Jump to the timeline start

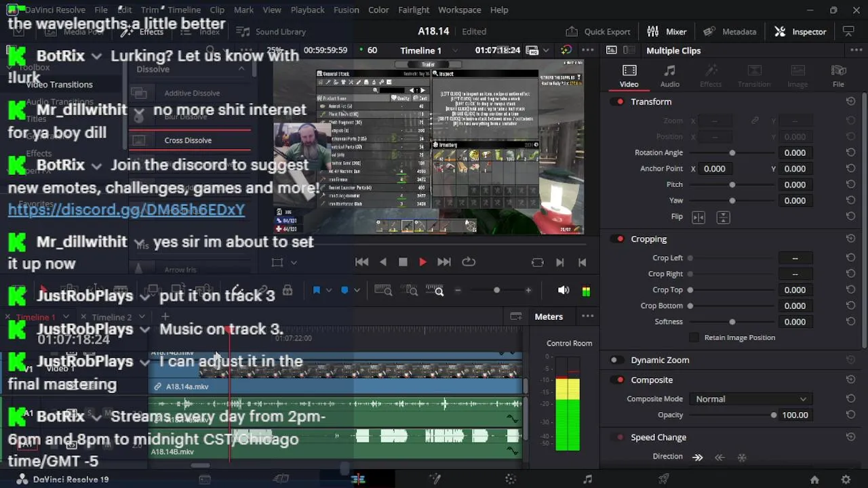point(362,262)
